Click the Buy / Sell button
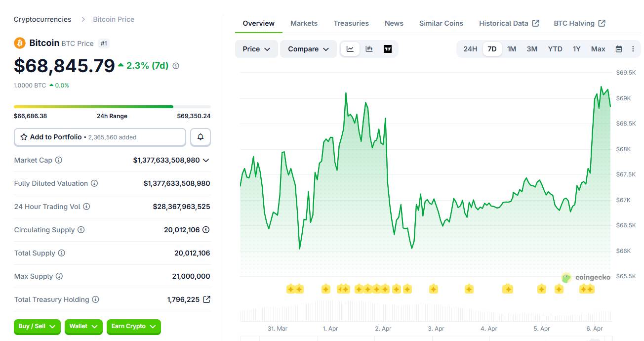Image resolution: width=644 pixels, height=341 pixels. click(x=37, y=327)
